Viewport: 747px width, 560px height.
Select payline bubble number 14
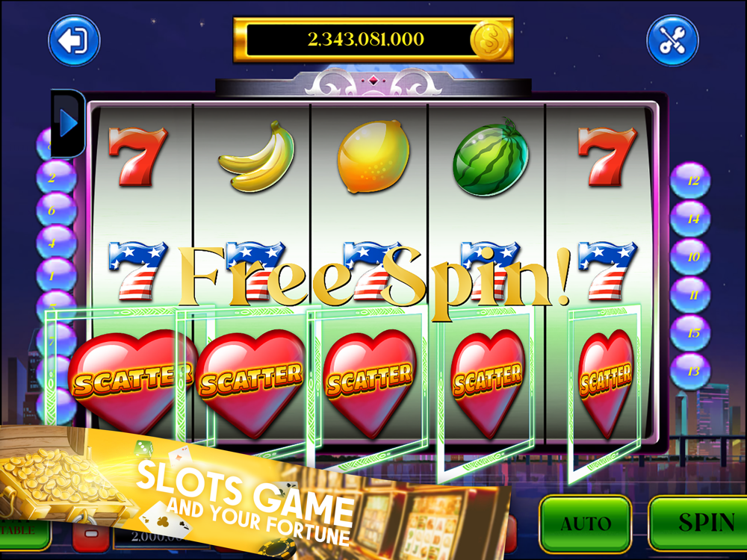point(690,218)
